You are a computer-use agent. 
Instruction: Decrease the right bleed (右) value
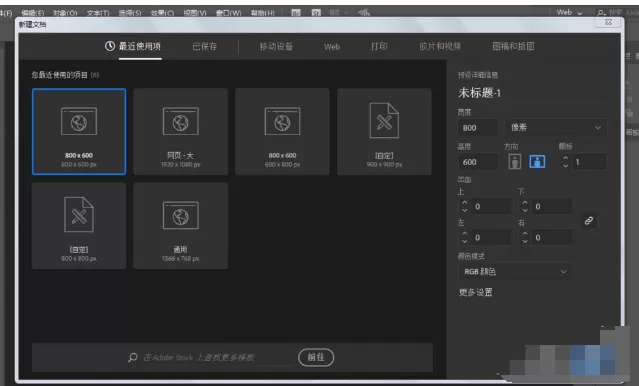525,241
